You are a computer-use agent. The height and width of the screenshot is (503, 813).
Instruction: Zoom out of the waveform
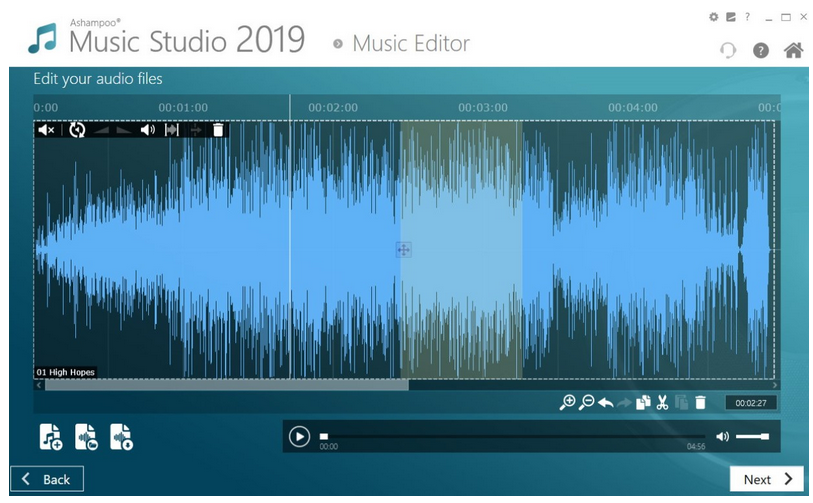tap(586, 402)
